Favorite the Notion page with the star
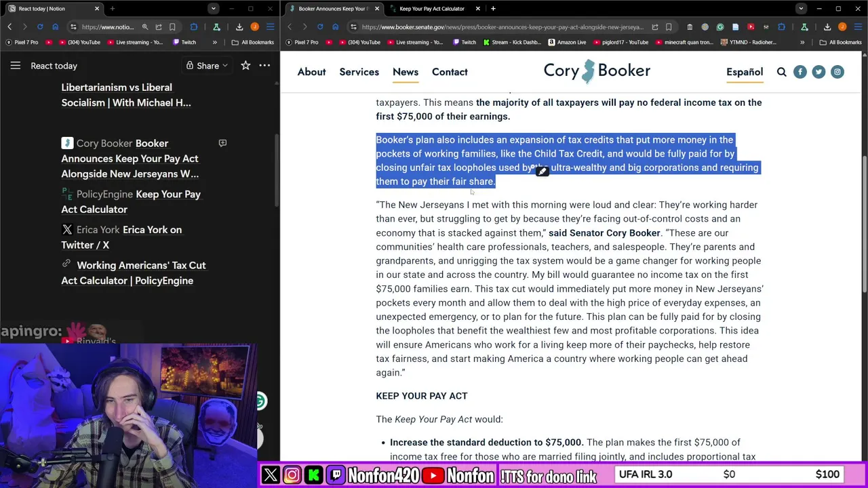The height and width of the screenshot is (488, 868). 245,66
